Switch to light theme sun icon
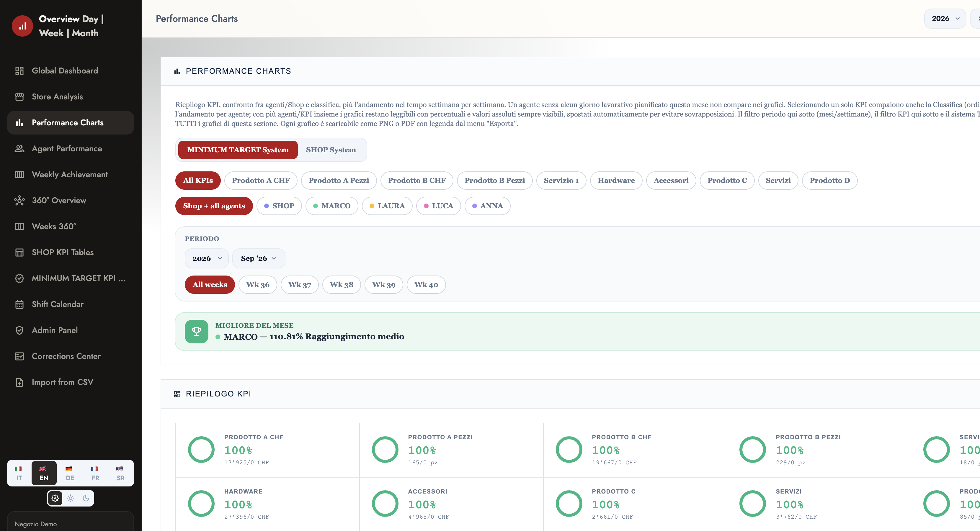 (70, 498)
